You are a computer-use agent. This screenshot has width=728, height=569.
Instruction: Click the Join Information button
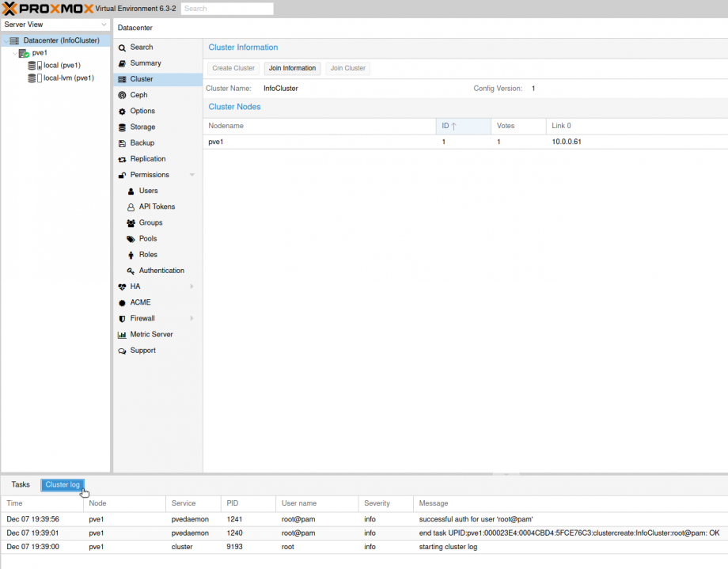click(292, 68)
